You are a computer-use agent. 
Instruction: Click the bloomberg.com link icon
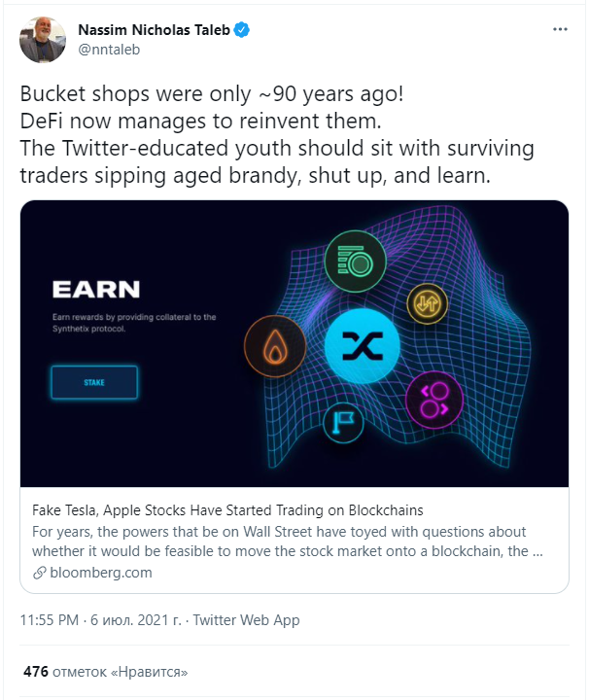40,573
